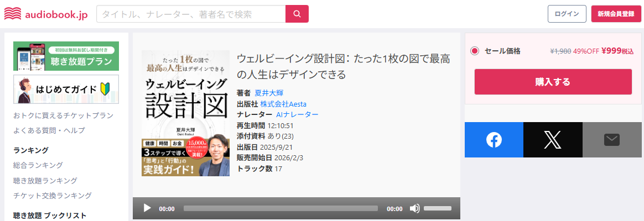This screenshot has width=644, height=221.
Task: Open the ログイン login button
Action: coord(567,14)
